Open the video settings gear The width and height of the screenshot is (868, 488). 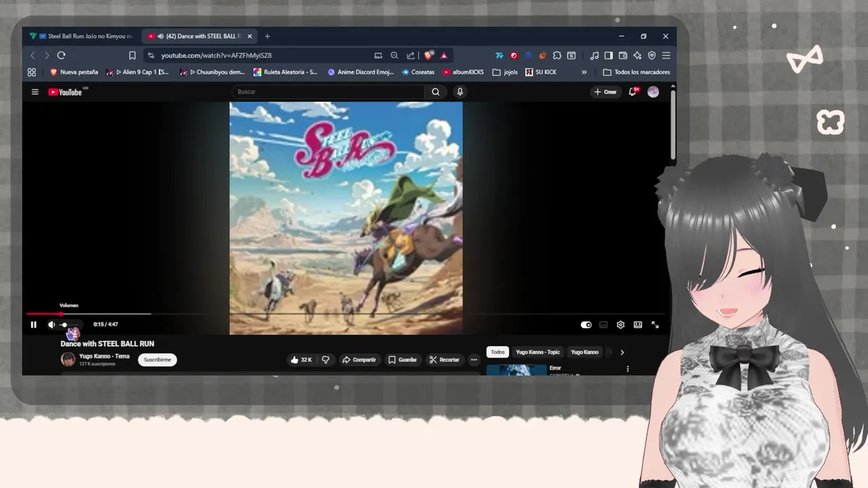click(x=620, y=325)
